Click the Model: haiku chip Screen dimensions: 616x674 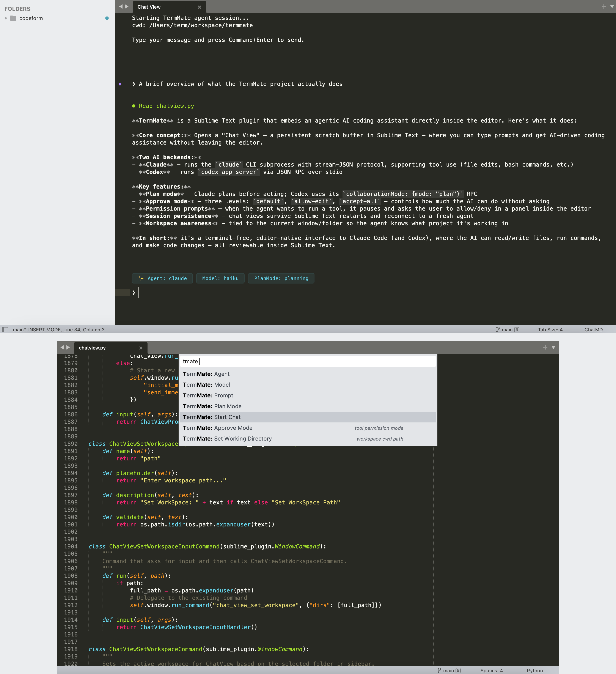coord(220,278)
